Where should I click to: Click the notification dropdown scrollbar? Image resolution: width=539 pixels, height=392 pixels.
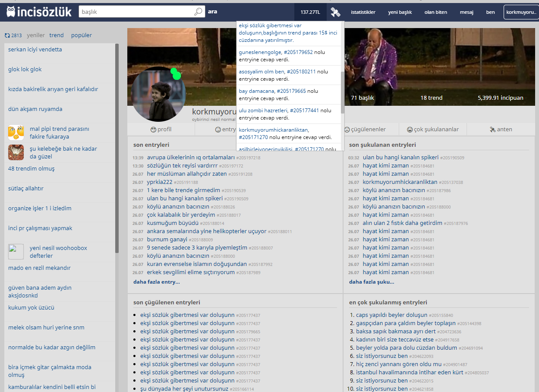[x=343, y=92]
